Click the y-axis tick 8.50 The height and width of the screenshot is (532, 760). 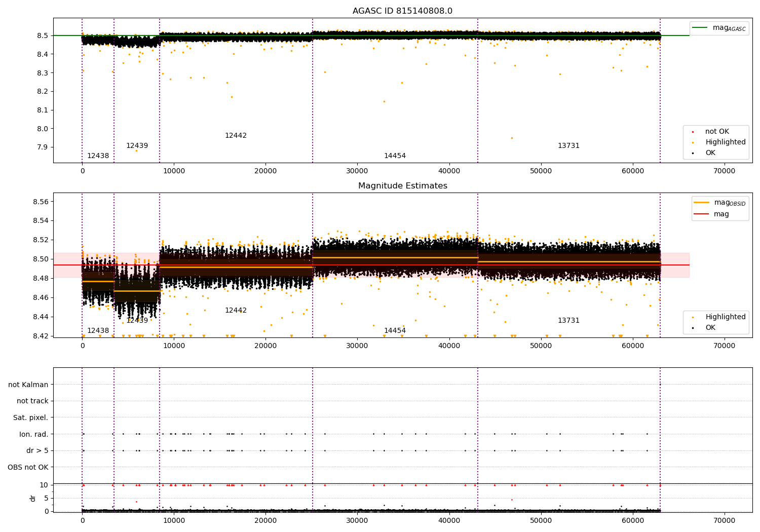(41, 259)
